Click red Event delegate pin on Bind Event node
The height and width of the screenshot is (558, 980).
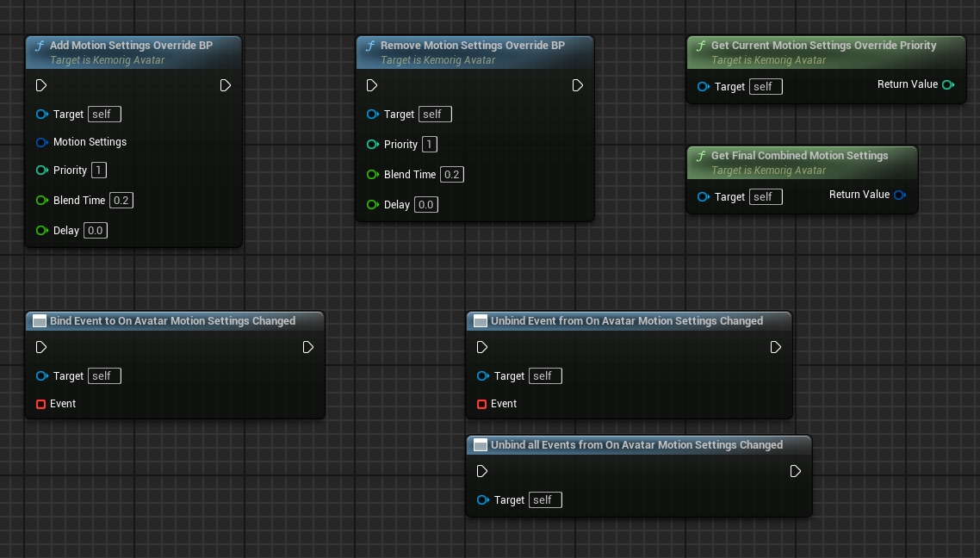(40, 404)
